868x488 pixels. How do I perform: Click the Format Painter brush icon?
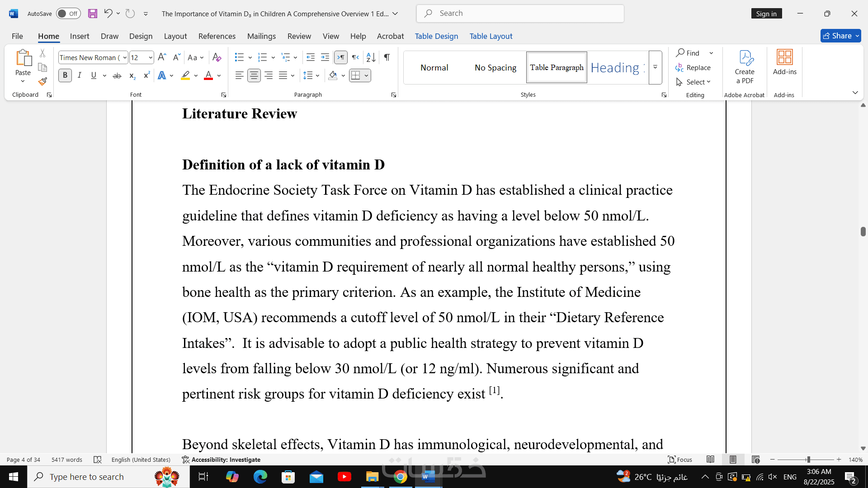[x=42, y=82]
